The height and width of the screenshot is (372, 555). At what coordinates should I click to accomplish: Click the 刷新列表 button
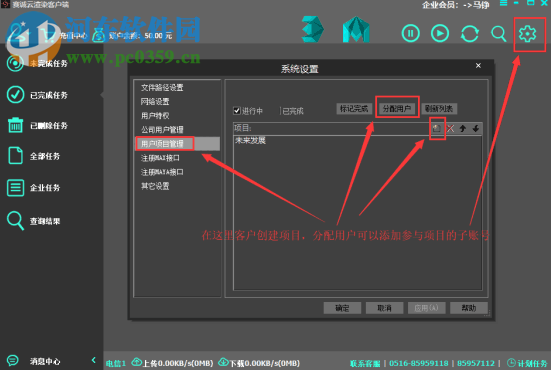coord(439,109)
